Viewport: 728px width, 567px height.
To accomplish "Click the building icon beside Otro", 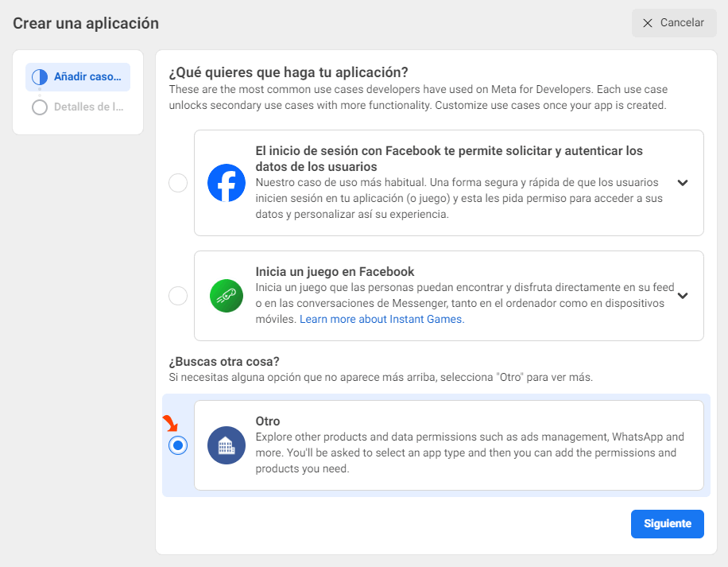I will [x=226, y=445].
